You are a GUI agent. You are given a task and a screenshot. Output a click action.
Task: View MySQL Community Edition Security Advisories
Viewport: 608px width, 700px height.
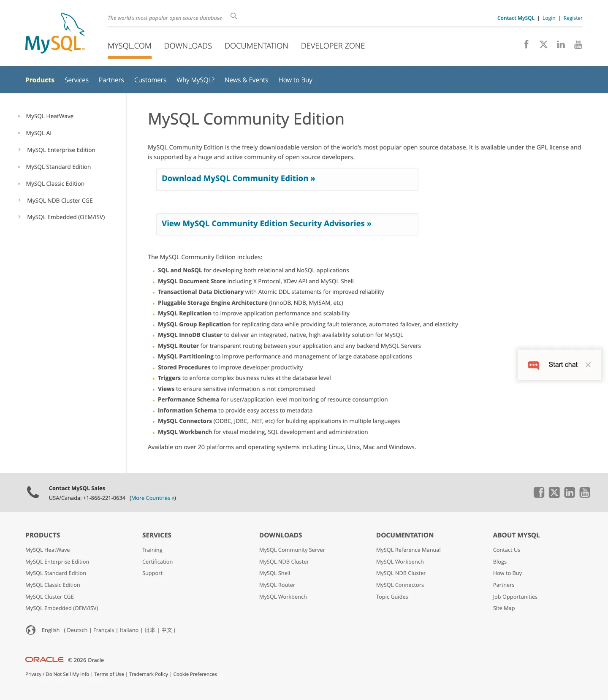point(266,224)
